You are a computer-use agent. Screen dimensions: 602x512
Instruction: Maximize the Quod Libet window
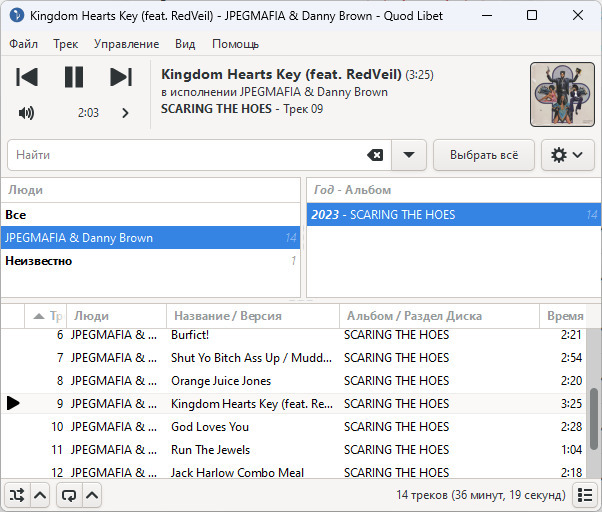coord(532,16)
